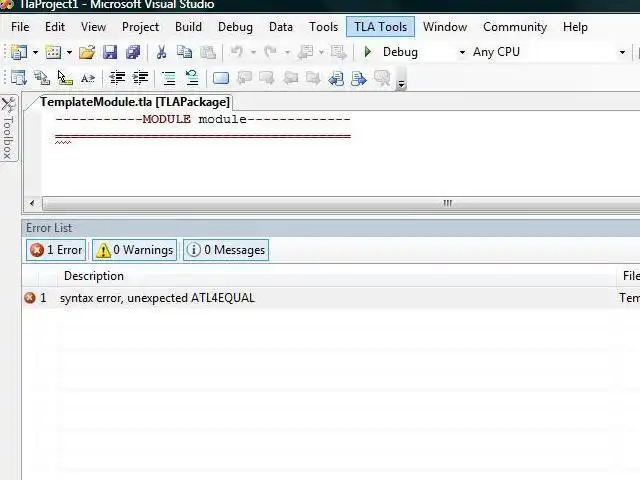Image resolution: width=640 pixels, height=480 pixels.
Task: Open the Edit menu
Action: point(55,27)
